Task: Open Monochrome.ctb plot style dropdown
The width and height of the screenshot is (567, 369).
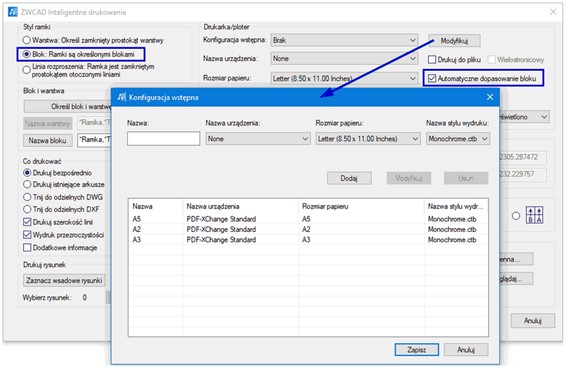Action: (x=458, y=139)
